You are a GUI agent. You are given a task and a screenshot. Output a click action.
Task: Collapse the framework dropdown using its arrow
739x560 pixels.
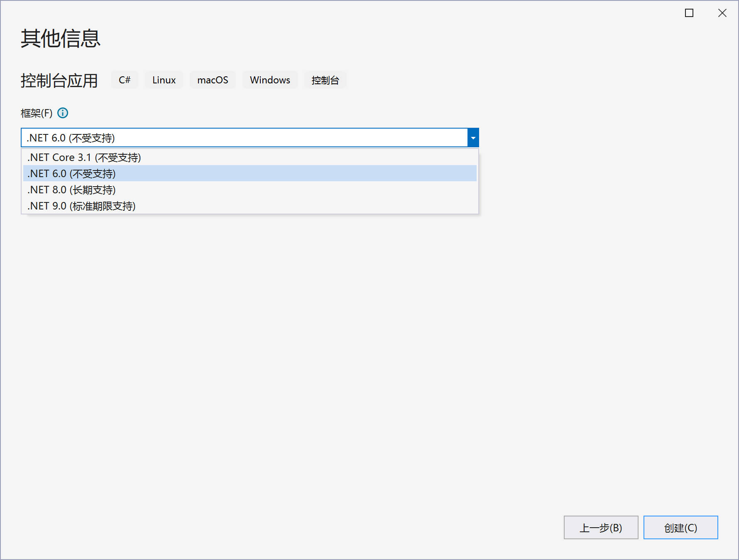[473, 138]
